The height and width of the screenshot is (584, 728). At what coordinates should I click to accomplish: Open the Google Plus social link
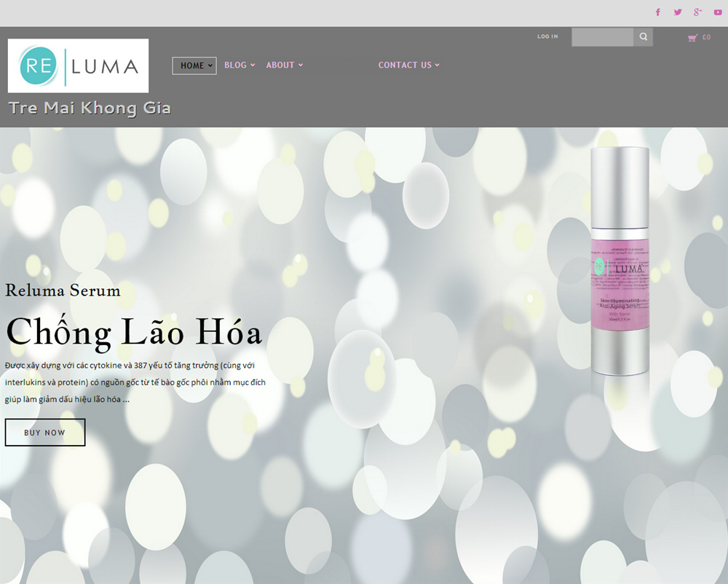coord(698,12)
